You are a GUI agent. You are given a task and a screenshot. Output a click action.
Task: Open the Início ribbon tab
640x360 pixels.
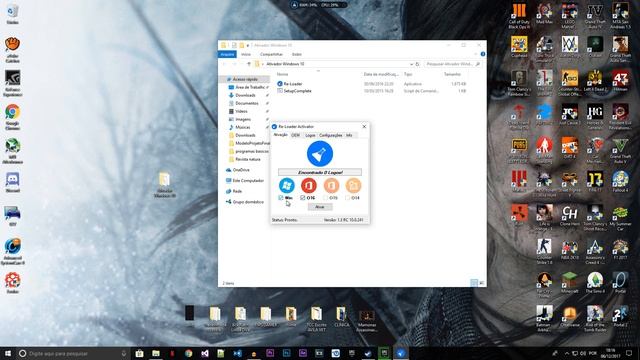pyautogui.click(x=246, y=54)
